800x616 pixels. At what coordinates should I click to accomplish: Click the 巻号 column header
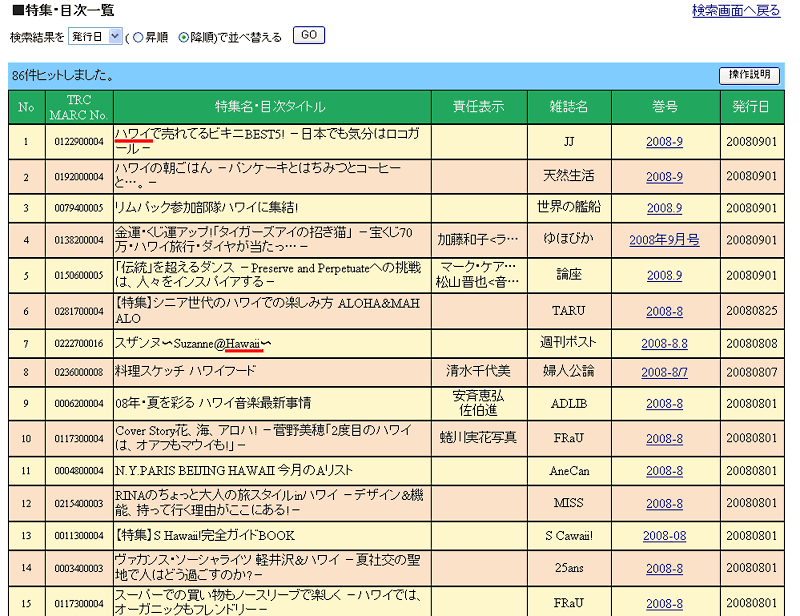pos(665,107)
